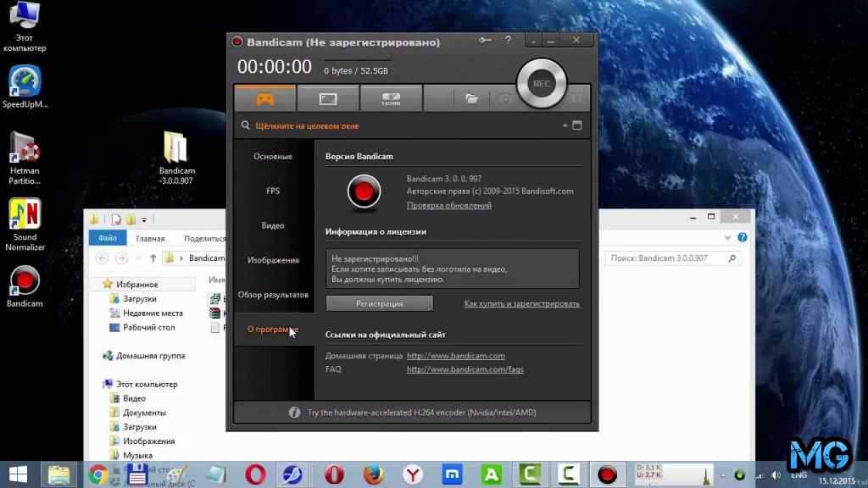Collapse the panel with the small up arrow
Viewport: 868px width, 488px height.
pos(565,125)
